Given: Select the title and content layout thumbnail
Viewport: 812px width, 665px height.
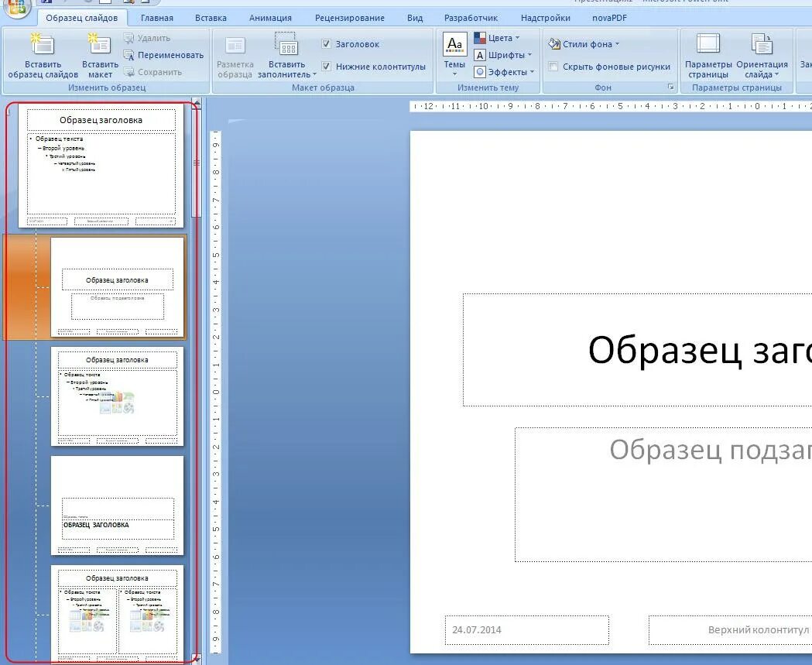Looking at the screenshot, I should point(117,396).
